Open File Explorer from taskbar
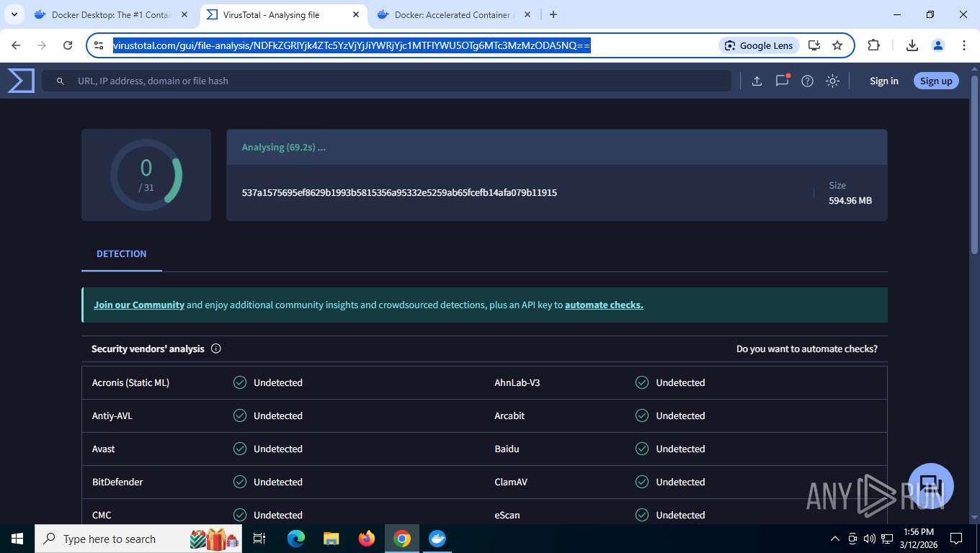 click(331, 539)
